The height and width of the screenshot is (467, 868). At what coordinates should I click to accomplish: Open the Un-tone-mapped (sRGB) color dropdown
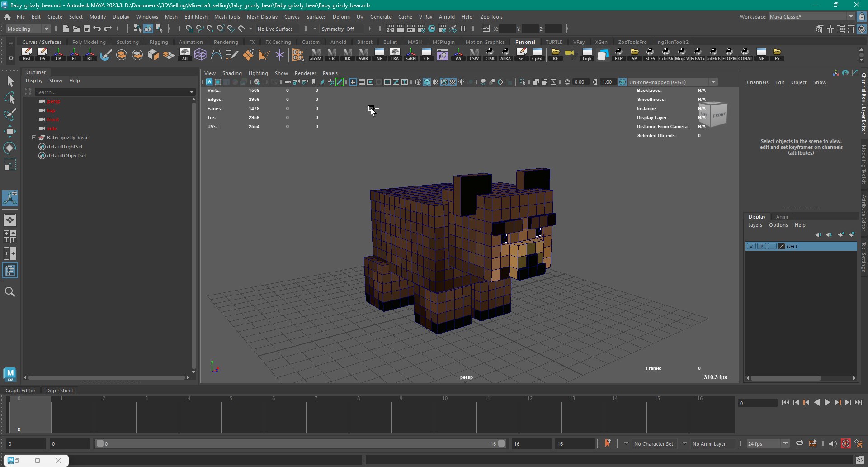pos(672,82)
